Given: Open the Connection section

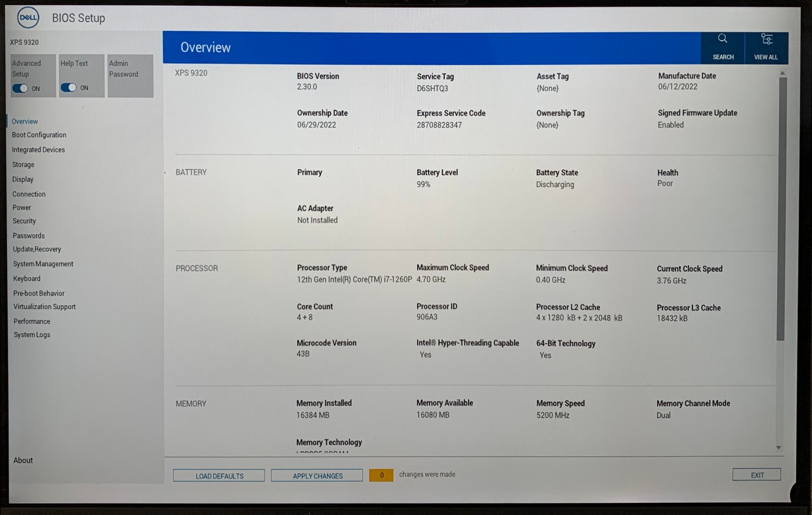Looking at the screenshot, I should (29, 194).
